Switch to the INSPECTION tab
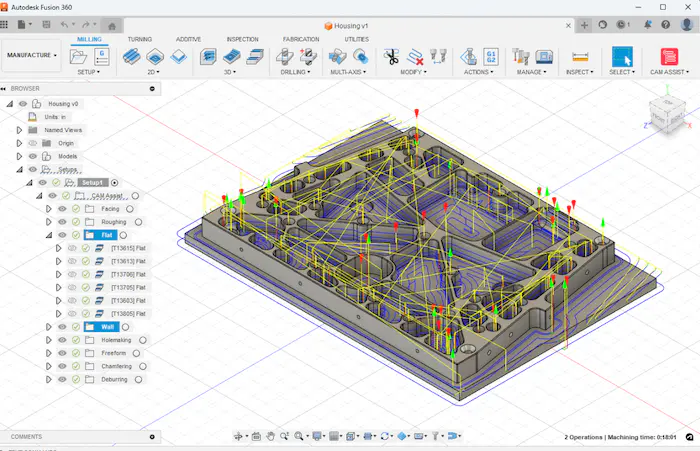 point(242,39)
